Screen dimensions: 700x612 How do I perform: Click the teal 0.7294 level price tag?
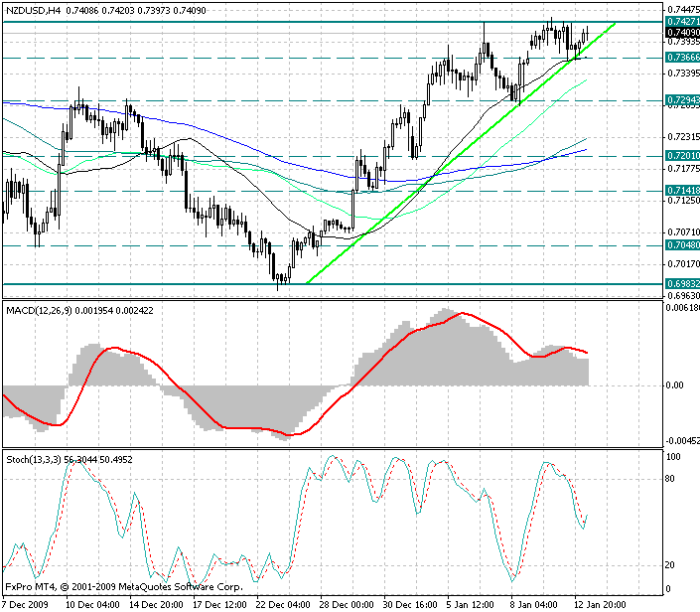(682, 100)
